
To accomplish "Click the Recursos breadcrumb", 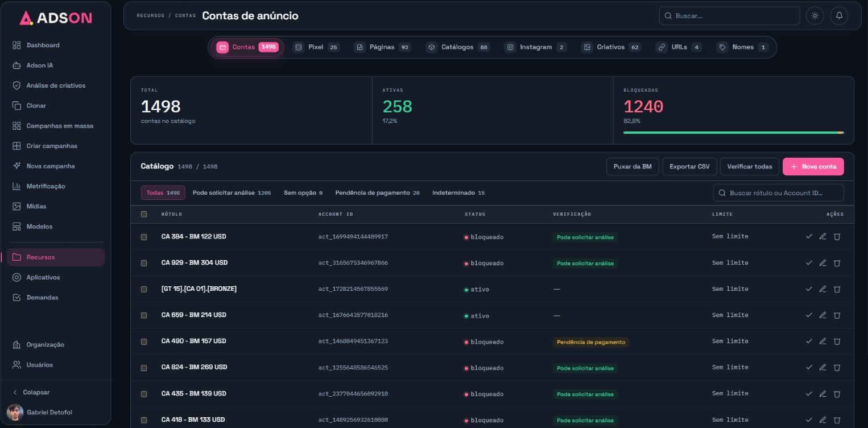I will click(x=150, y=16).
